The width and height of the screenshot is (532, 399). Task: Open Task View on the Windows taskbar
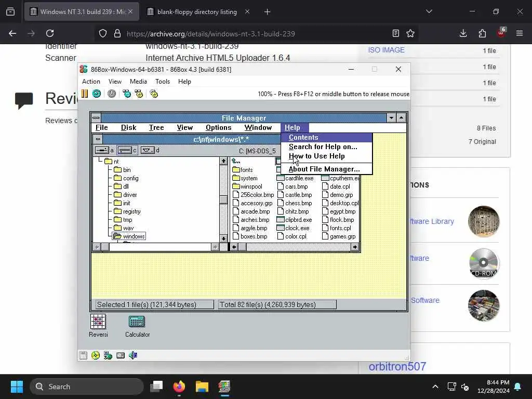point(156,387)
